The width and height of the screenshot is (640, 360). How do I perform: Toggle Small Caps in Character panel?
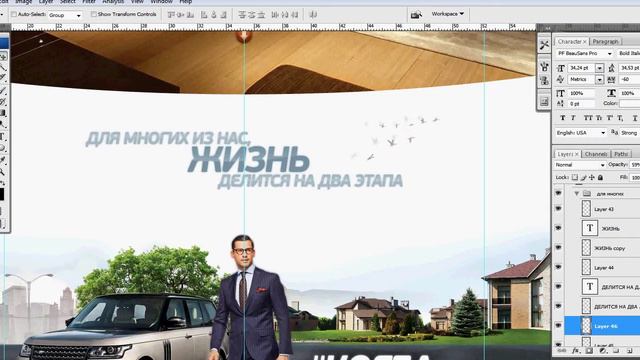(x=599, y=118)
